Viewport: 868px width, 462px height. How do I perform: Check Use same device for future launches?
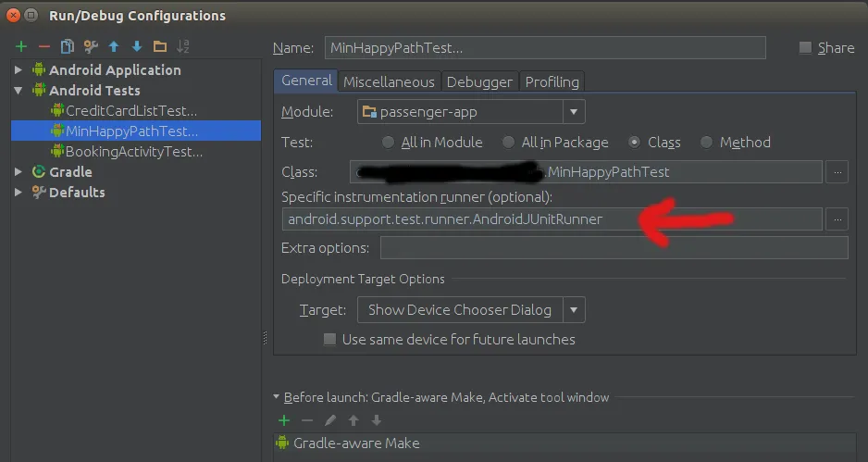329,339
